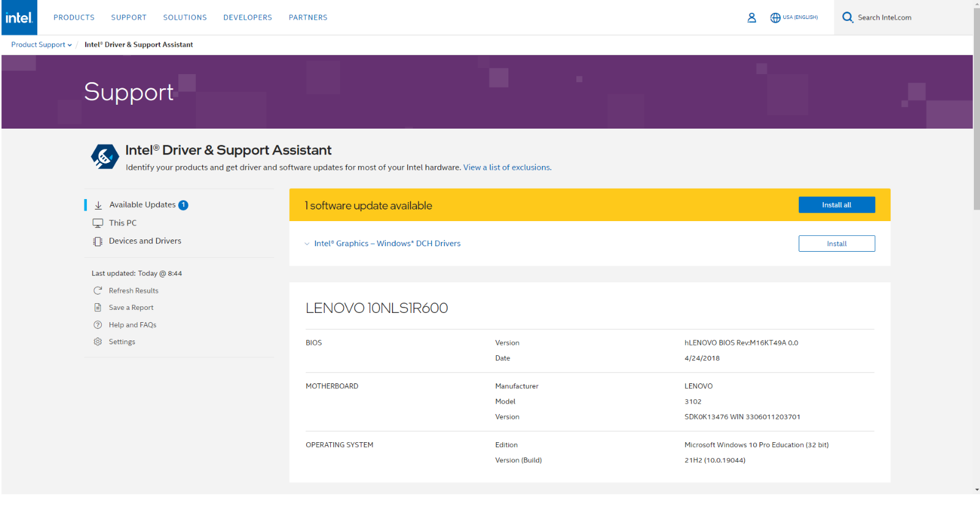Click the Windows 10 Pro Education edition text

756,445
